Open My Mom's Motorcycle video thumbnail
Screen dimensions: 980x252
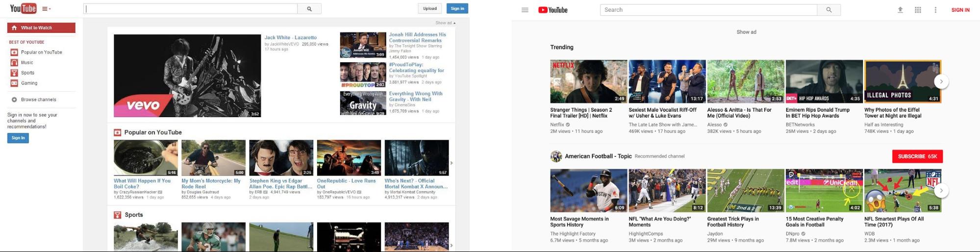pyautogui.click(x=214, y=158)
